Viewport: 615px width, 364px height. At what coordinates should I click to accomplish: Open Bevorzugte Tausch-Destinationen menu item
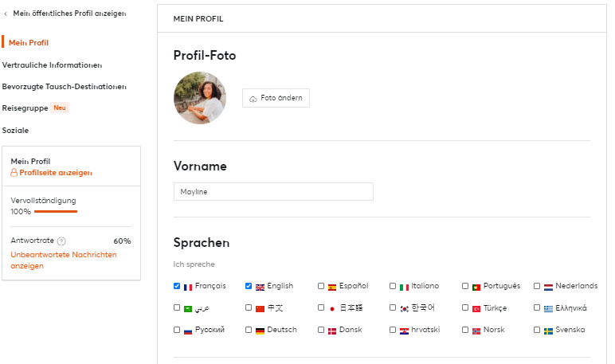65,87
